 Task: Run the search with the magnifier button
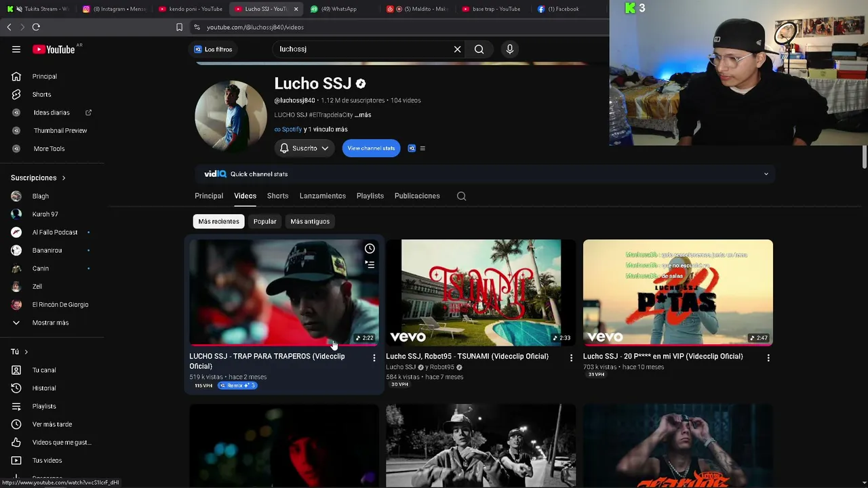pyautogui.click(x=479, y=49)
